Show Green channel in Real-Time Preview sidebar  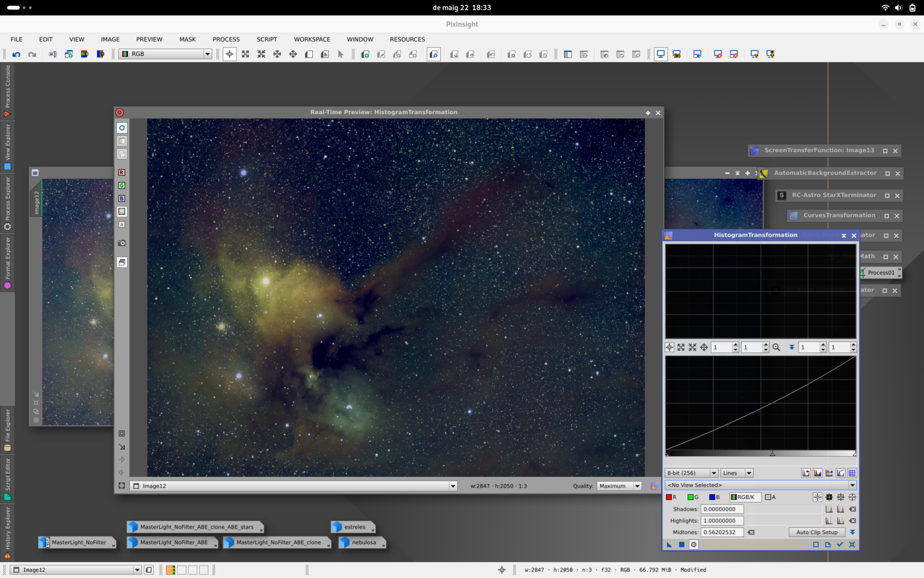coord(122,185)
